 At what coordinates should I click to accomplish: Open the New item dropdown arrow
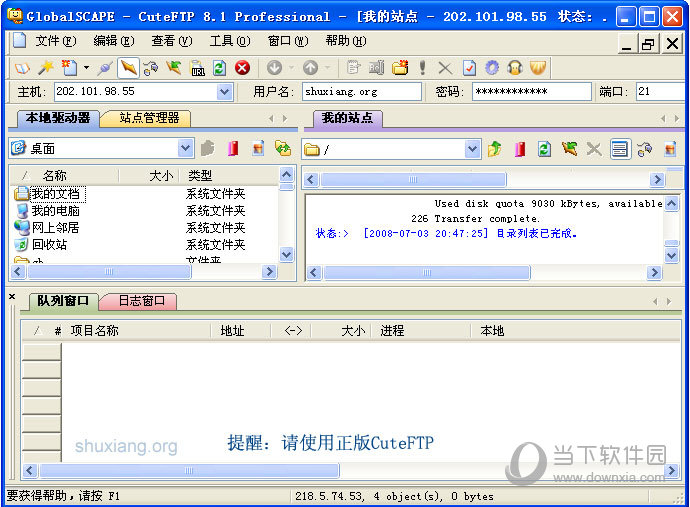87,68
